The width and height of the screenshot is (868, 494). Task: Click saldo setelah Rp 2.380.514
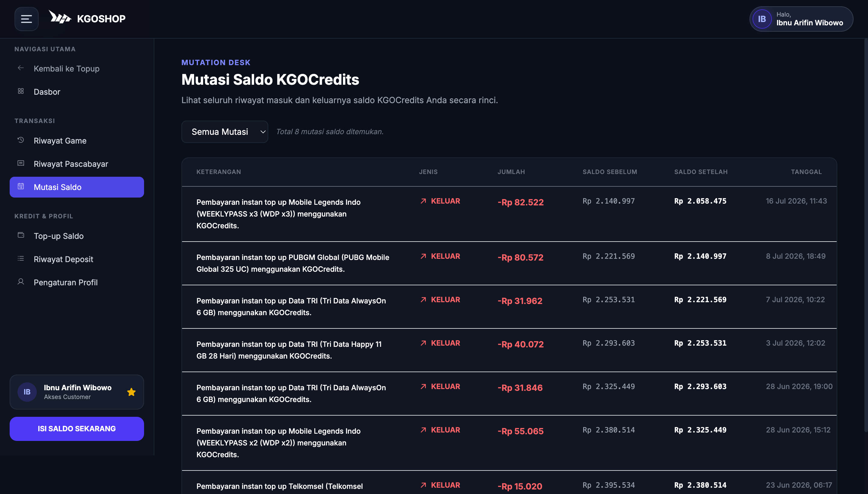coord(700,486)
